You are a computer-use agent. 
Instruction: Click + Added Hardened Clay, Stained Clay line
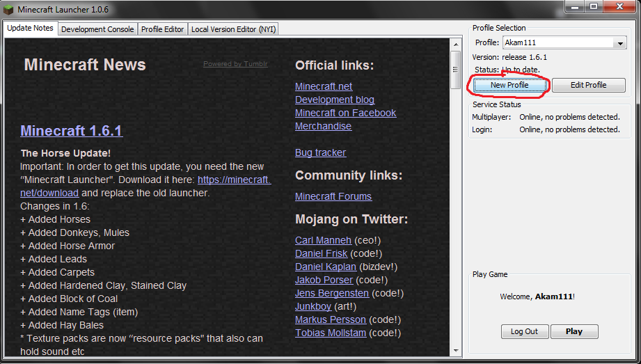(x=104, y=285)
